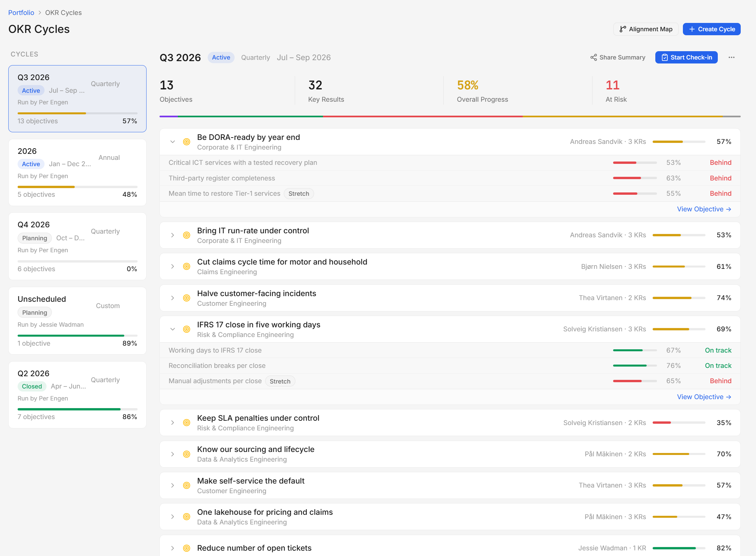
Task: Click the Active badge next to Q3 2026 heading
Action: click(x=221, y=57)
